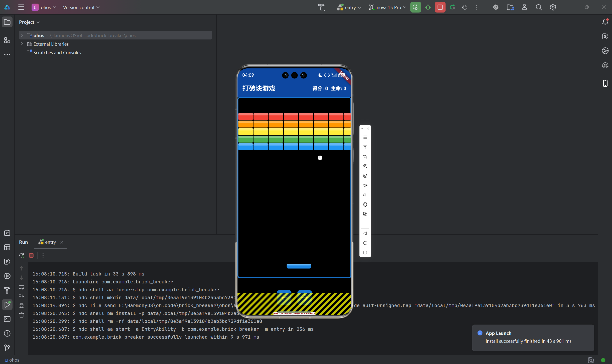Viewport: 612px width, 364px height.
Task: Click the Build hammer icon in toolbar
Action: pyautogui.click(x=322, y=7)
